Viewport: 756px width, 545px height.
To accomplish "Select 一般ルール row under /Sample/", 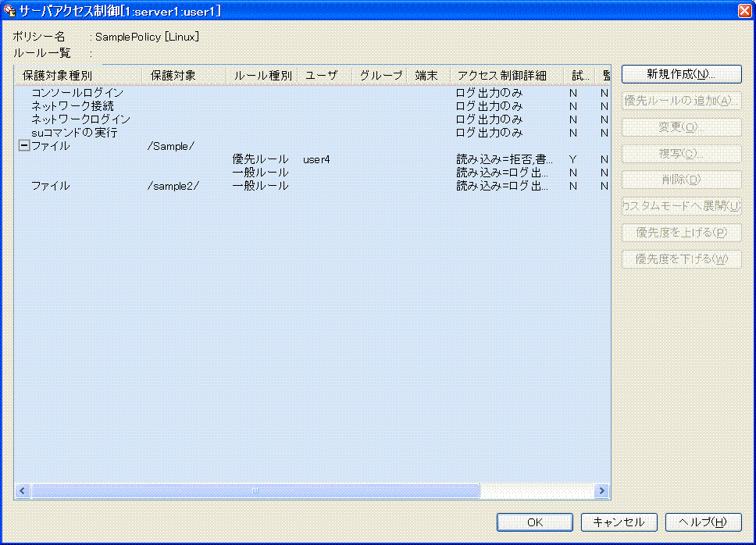I will click(x=312, y=173).
